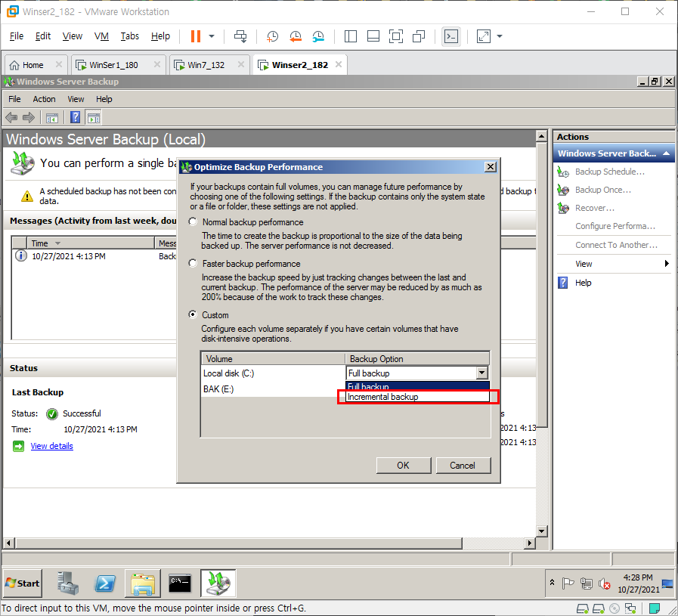Toggle the console tree toolbar icon

click(x=52, y=117)
